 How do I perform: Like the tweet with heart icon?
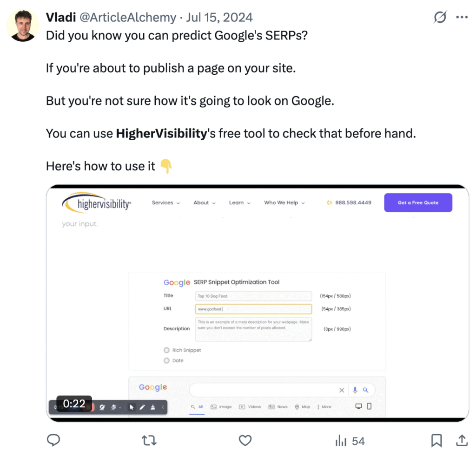pos(245,440)
